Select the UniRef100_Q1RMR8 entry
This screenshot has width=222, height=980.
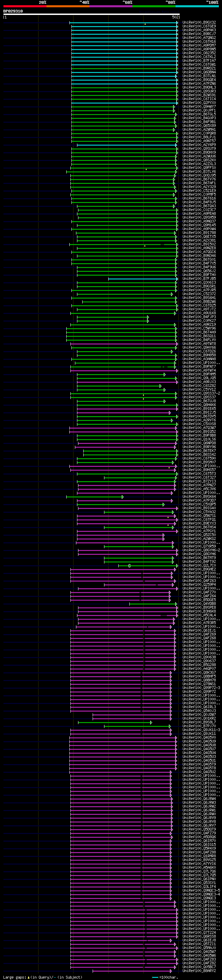coord(199,856)
